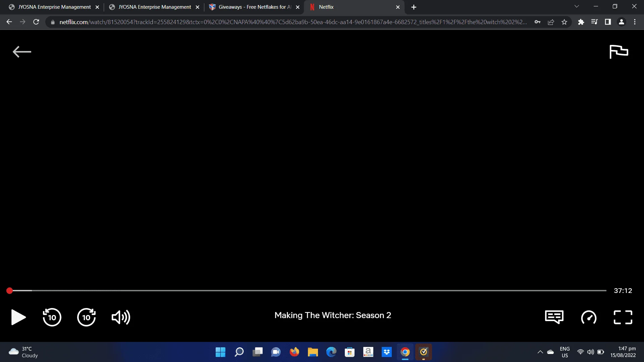Focus the netflix.com address bar

pyautogui.click(x=293, y=22)
